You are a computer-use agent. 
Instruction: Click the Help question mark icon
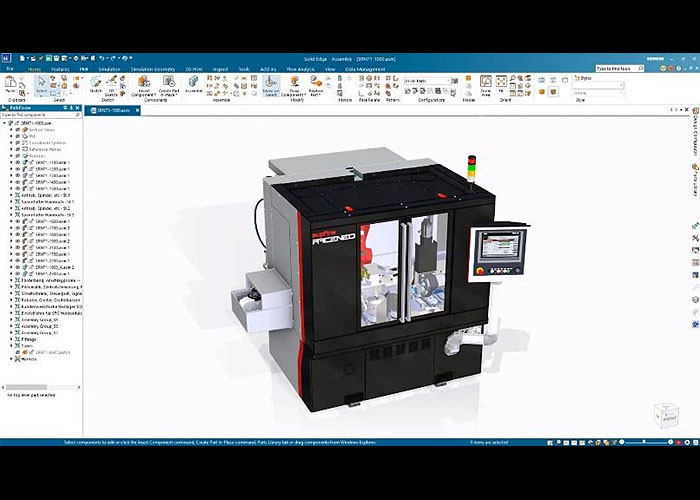679,69
